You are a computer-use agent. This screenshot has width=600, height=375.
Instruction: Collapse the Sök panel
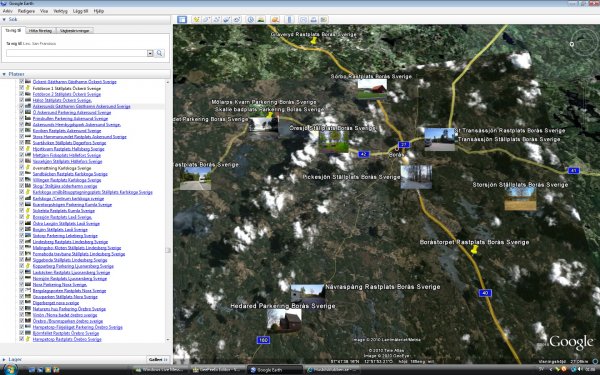click(x=4, y=19)
